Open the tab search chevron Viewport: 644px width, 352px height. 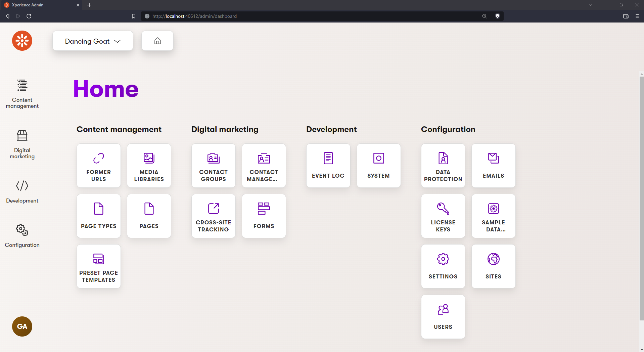pyautogui.click(x=591, y=5)
